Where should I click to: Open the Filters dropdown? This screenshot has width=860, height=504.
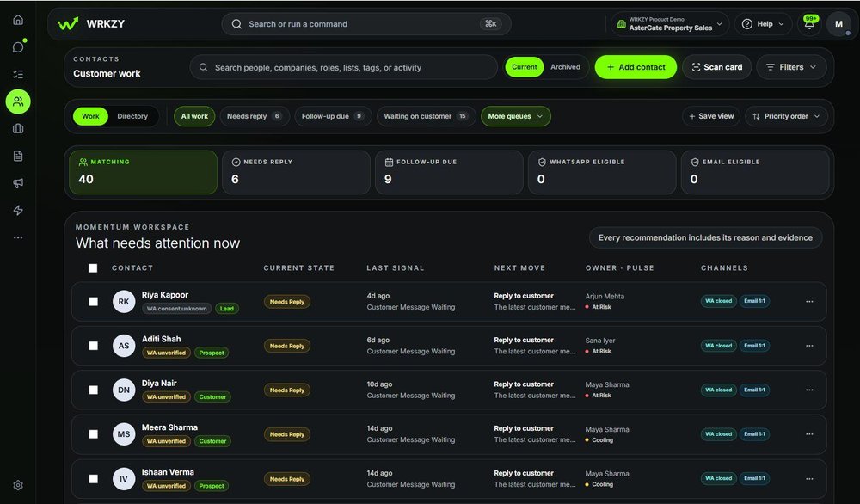[791, 67]
